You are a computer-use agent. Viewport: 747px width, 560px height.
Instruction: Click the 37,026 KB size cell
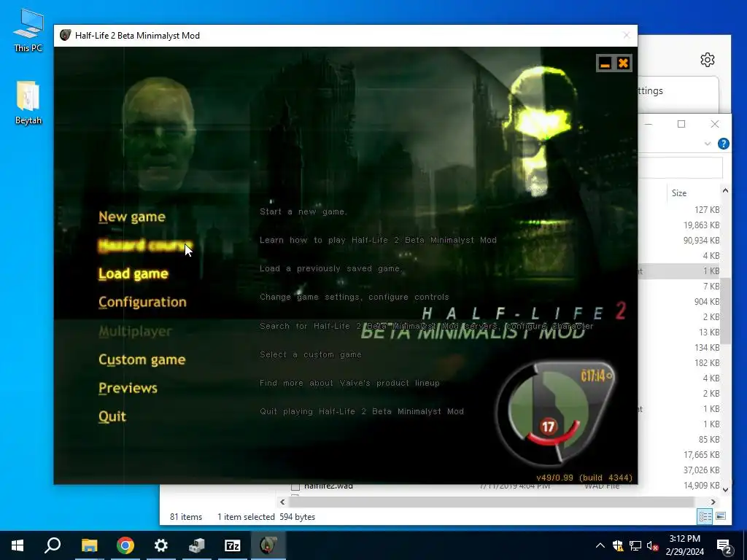(701, 470)
